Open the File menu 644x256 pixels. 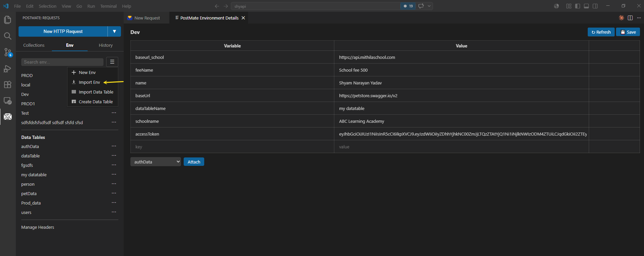tap(18, 6)
